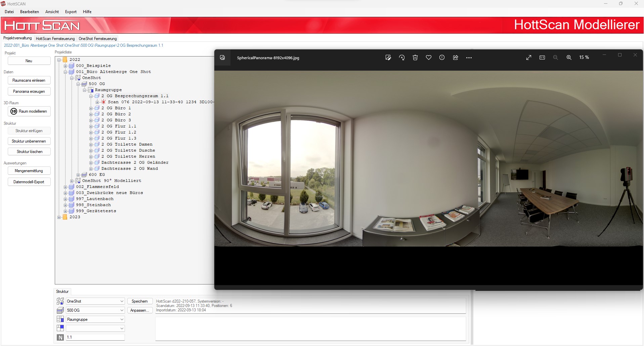The width and height of the screenshot is (644, 346).
Task: Click the Panorama erzeugen button
Action: click(29, 91)
